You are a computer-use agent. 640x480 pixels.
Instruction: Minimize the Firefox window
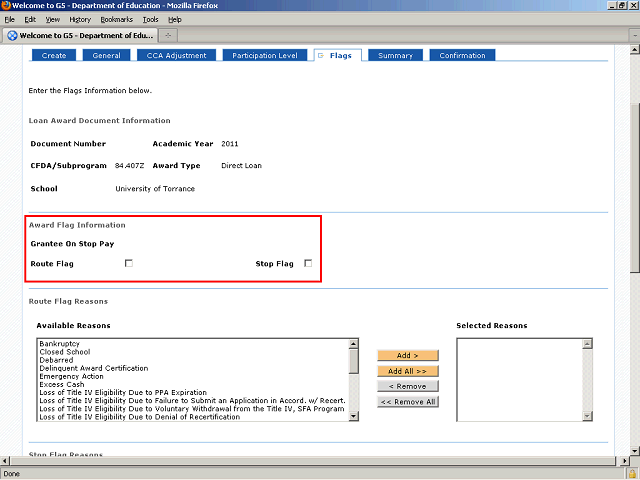(612, 6)
